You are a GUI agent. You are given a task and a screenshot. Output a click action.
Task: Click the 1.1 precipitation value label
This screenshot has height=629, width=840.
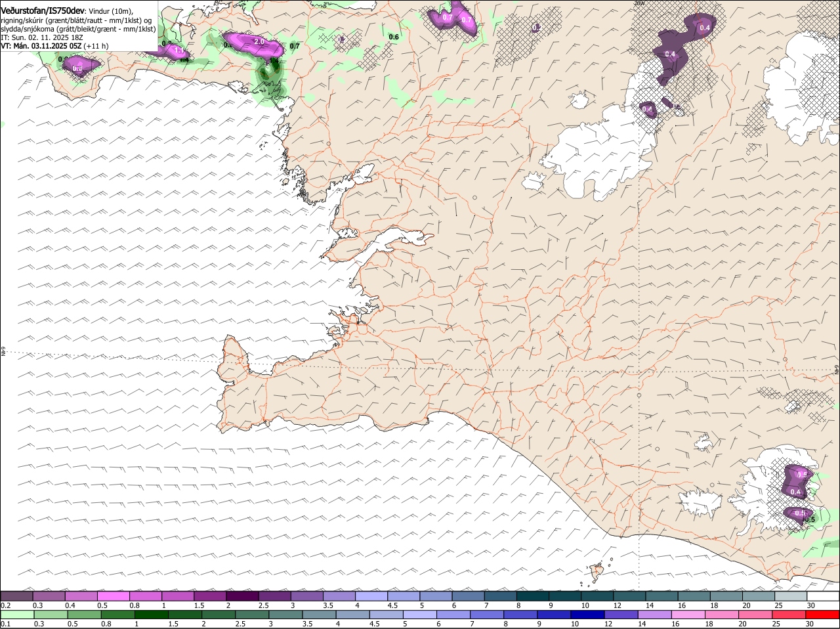point(179,51)
